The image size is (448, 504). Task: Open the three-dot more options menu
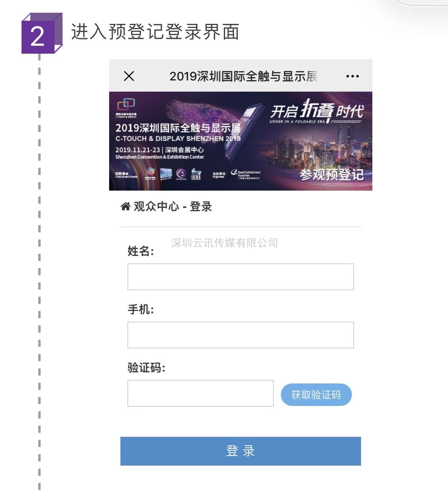[352, 76]
